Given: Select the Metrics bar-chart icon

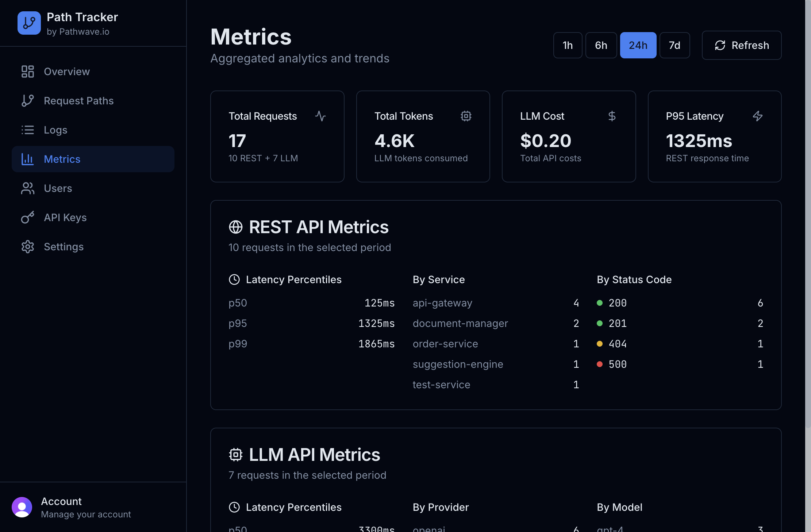Looking at the screenshot, I should point(27,159).
